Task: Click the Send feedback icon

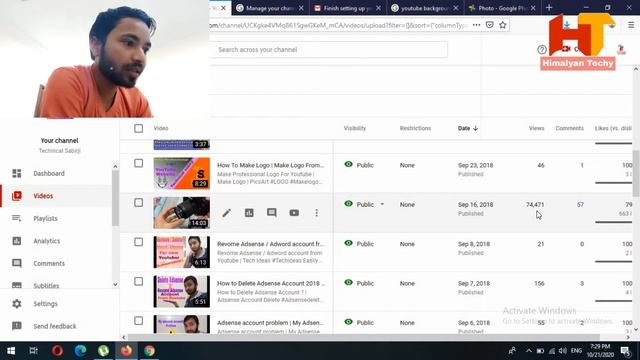Action: point(17,326)
